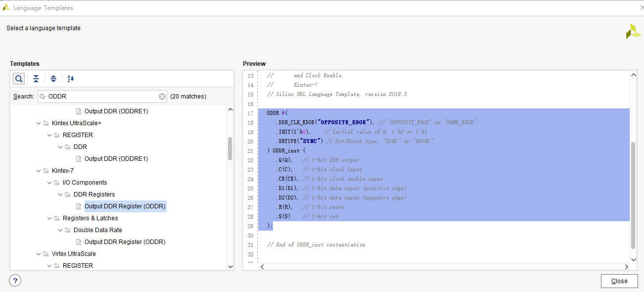Click the Virtex UltraScale folder icon

pos(46,254)
